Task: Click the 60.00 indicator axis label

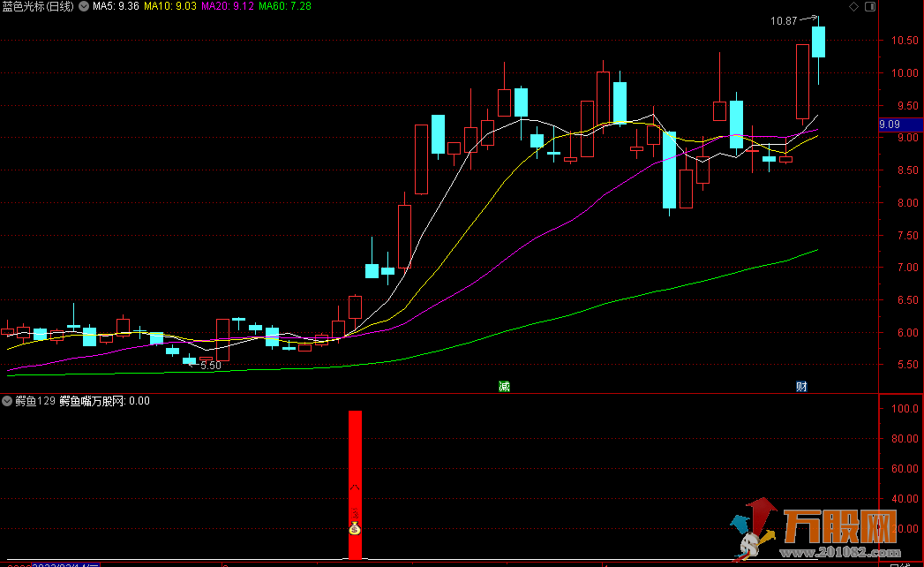Action: (x=905, y=469)
